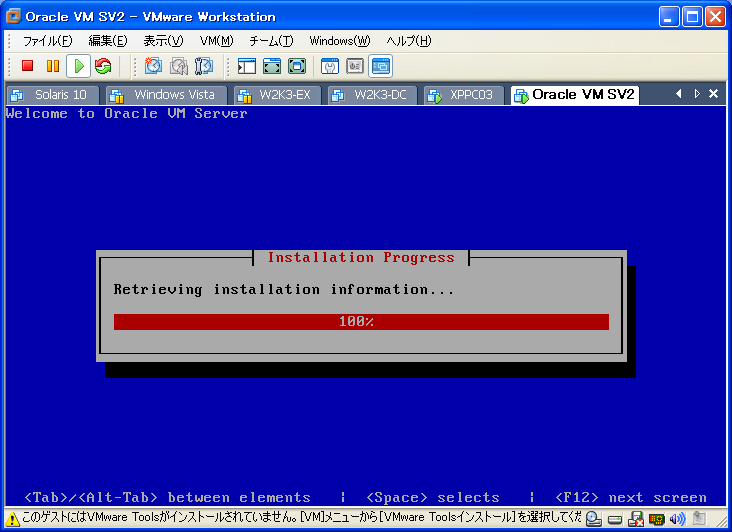This screenshot has width=732, height=532.
Task: Click the '<Space> selects' hint text
Action: (433, 497)
